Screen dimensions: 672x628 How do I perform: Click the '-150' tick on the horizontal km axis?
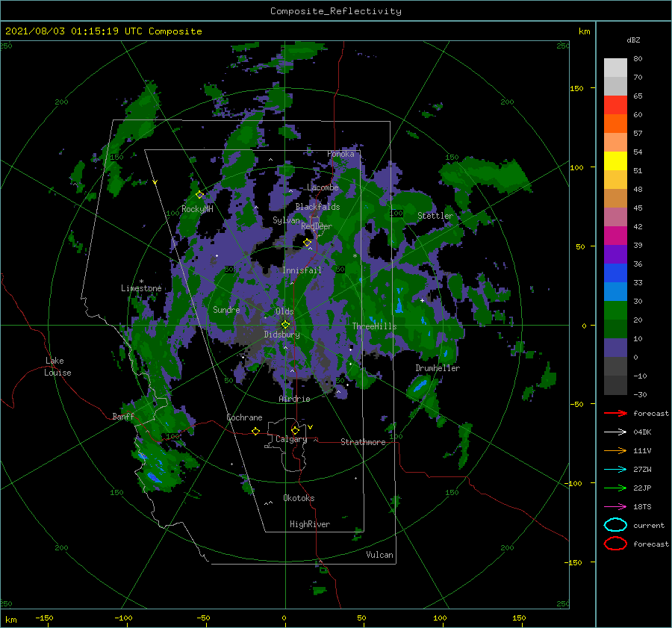pos(44,618)
